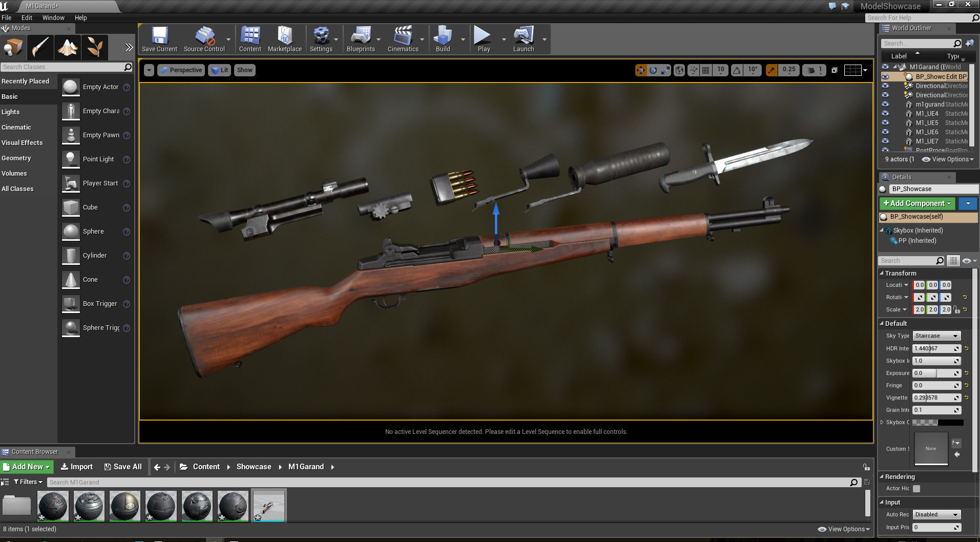This screenshot has width=980, height=542.
Task: Toggle world/local coordinate system globe
Action: pyautogui.click(x=679, y=70)
